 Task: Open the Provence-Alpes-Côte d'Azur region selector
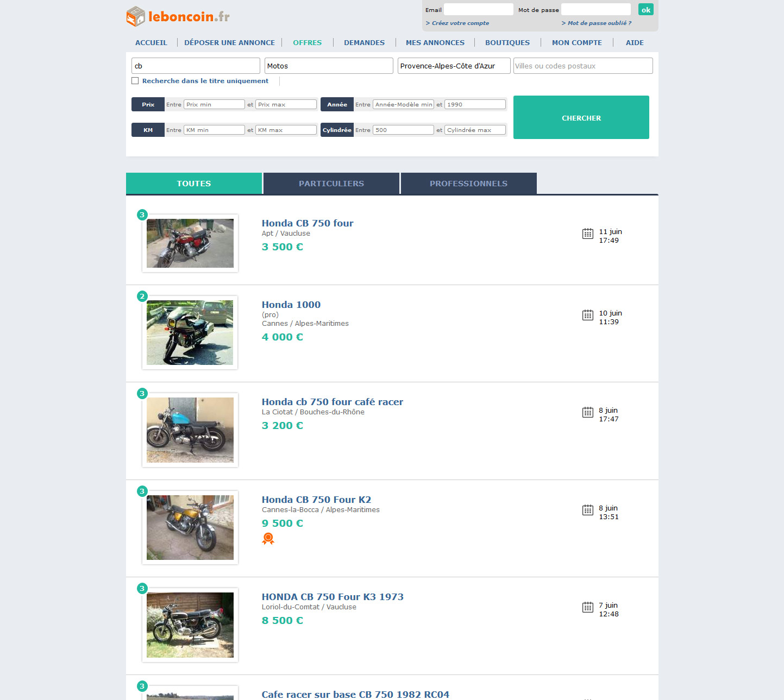tap(453, 65)
